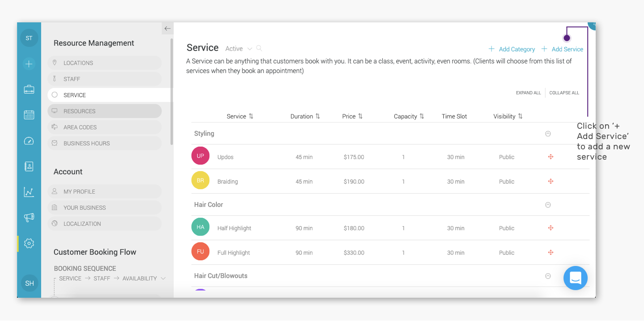Open the chat support bubble
Screen dimensions: 644x321
tap(576, 278)
